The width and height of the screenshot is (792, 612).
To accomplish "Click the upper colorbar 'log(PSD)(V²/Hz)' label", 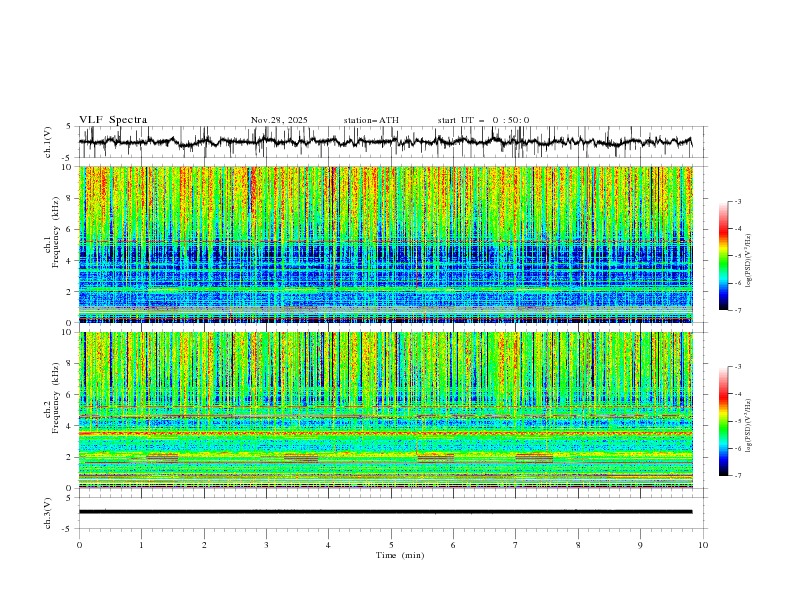I will pyautogui.click(x=749, y=261).
